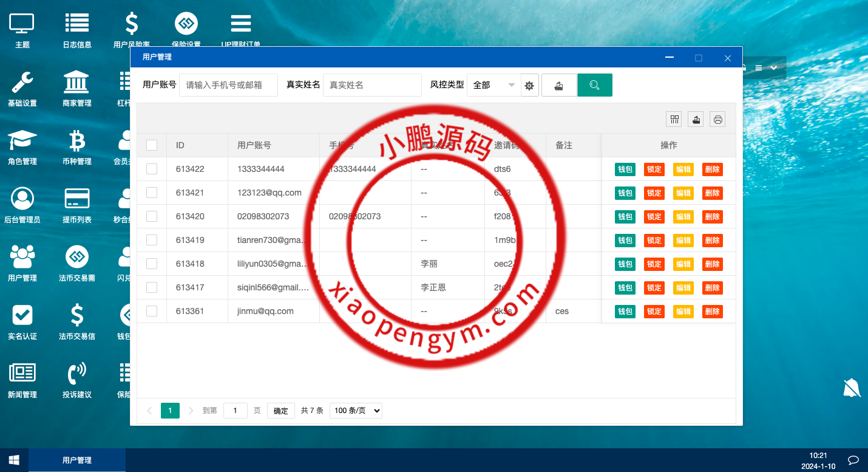This screenshot has height=472, width=868.
Task: Click 编辑 button for user 613419
Action: point(683,241)
